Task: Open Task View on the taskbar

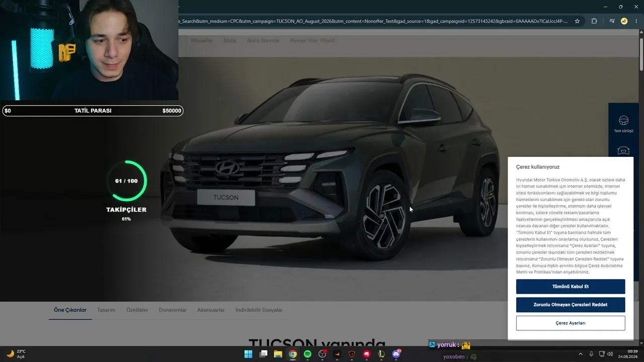Action: [x=263, y=354]
